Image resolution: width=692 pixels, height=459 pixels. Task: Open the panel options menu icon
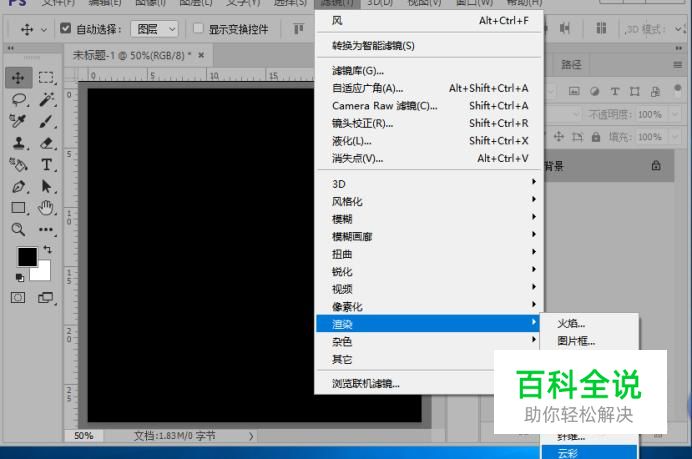pyautogui.click(x=677, y=65)
